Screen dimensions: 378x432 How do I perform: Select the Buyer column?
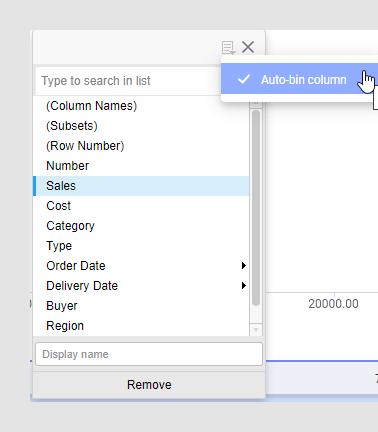point(141,306)
